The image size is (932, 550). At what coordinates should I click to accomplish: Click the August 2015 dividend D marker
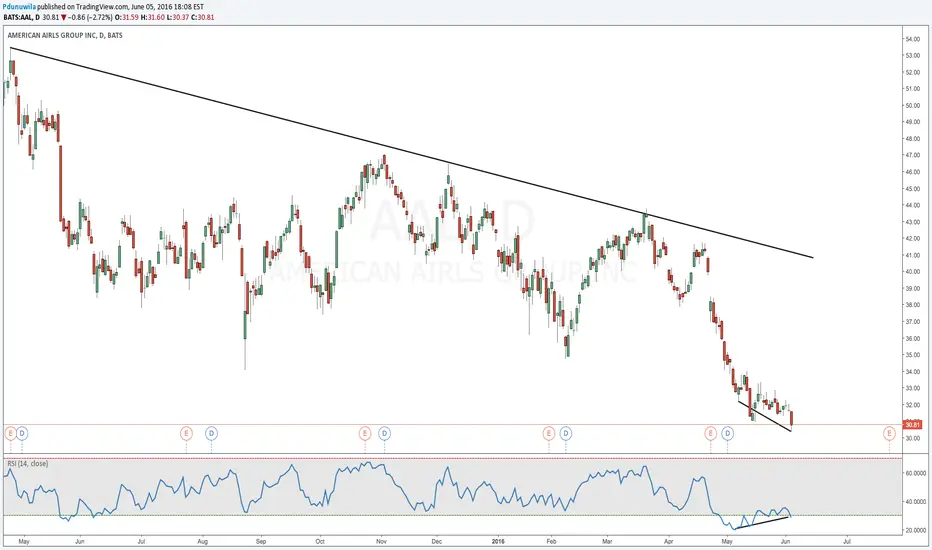pos(211,433)
